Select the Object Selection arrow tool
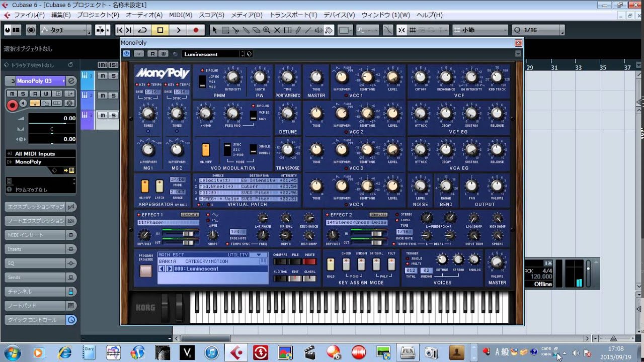This screenshot has height=362, width=644. pyautogui.click(x=215, y=30)
